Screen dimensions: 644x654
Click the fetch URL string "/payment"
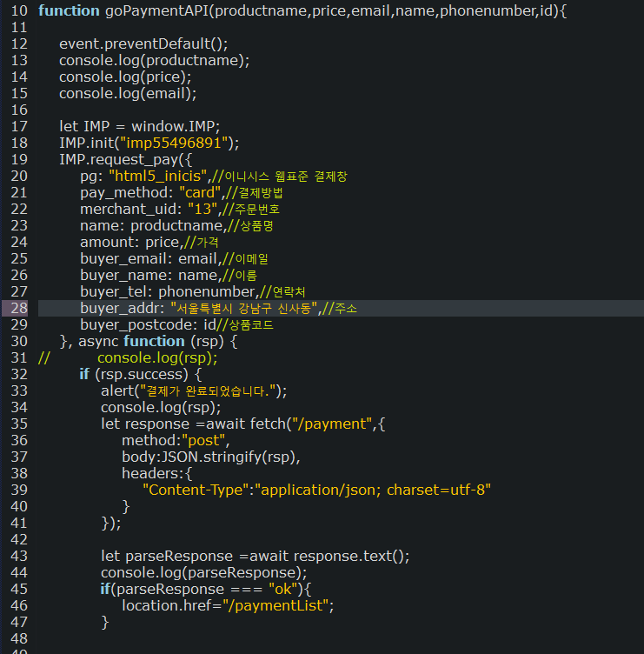(332, 424)
